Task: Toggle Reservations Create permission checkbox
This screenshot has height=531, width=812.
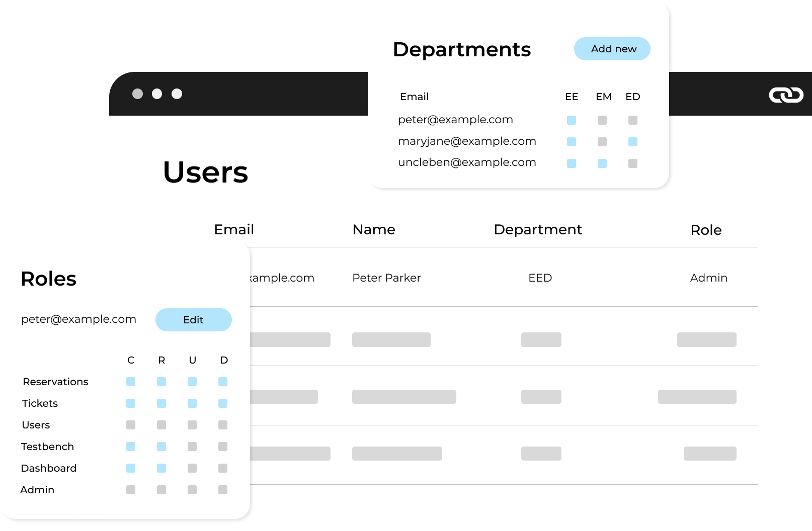Action: click(131, 382)
